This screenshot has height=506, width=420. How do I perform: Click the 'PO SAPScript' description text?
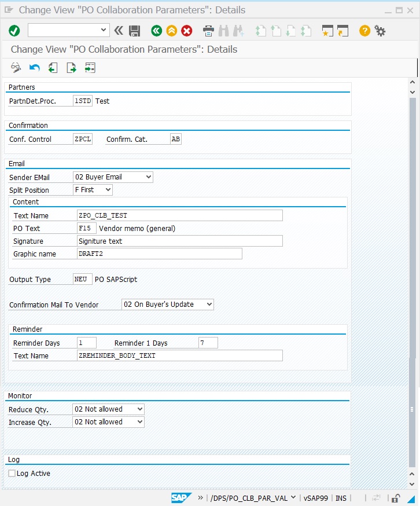click(116, 280)
